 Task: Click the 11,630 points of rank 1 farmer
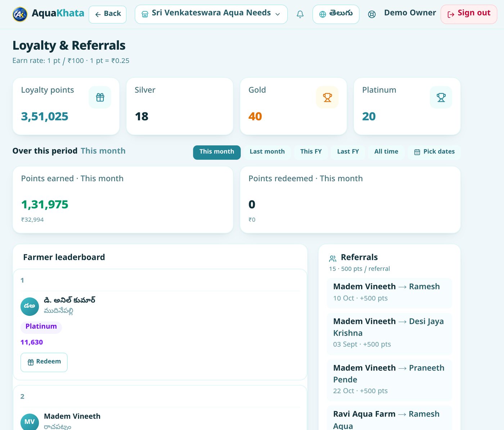pyautogui.click(x=32, y=342)
